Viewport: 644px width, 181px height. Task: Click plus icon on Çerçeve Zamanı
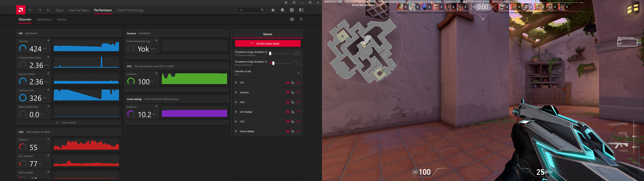[x=48, y=73]
